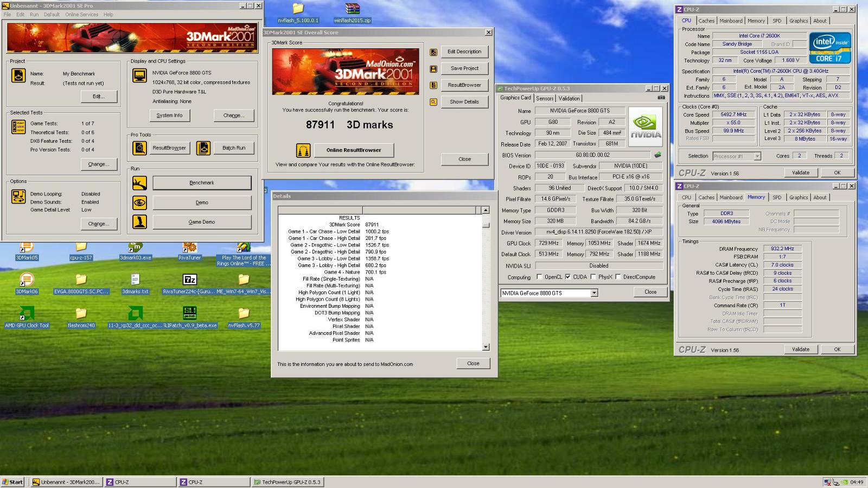868x488 pixels.
Task: Open the Online Services menu in 3DMark2001
Action: coord(82,15)
